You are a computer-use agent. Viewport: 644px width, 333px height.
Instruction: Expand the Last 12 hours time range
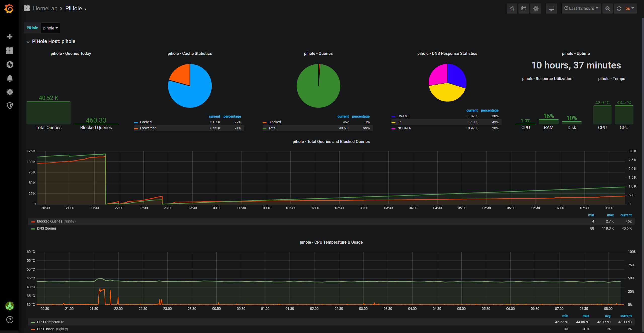(x=581, y=8)
